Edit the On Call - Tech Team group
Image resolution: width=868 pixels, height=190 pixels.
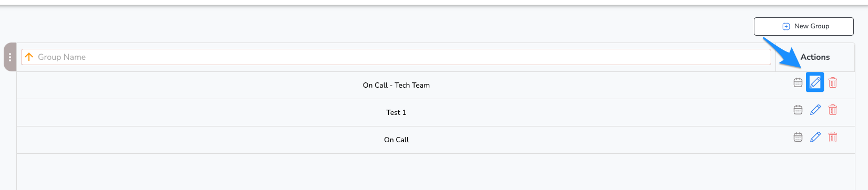pyautogui.click(x=815, y=82)
